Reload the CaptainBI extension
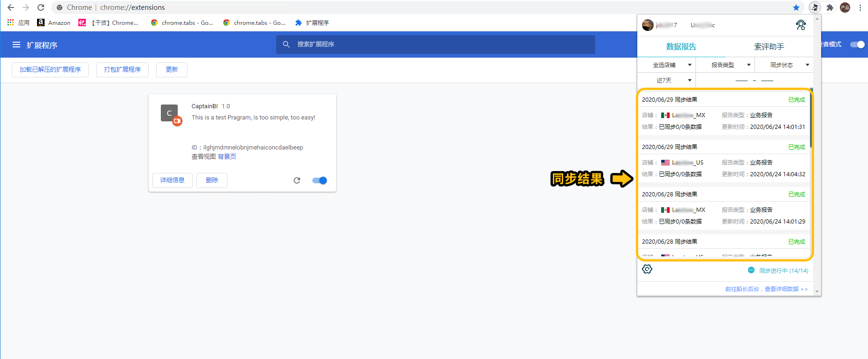The image size is (868, 359). (297, 180)
